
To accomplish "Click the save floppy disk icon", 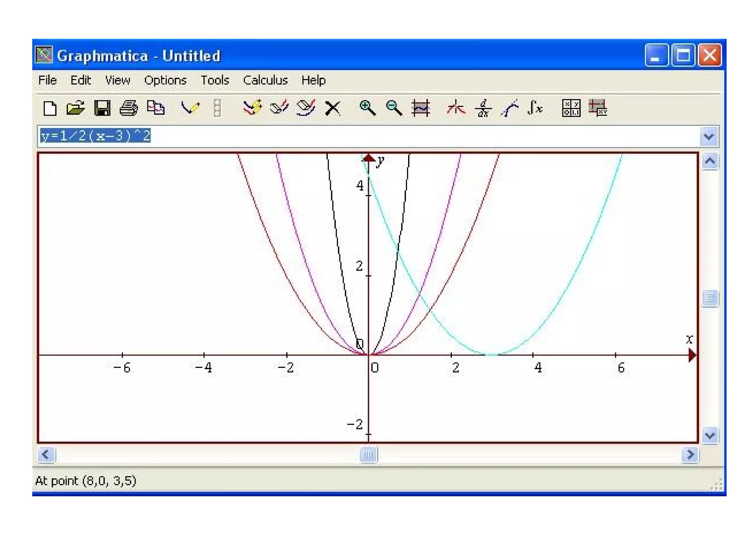I will point(102,108).
